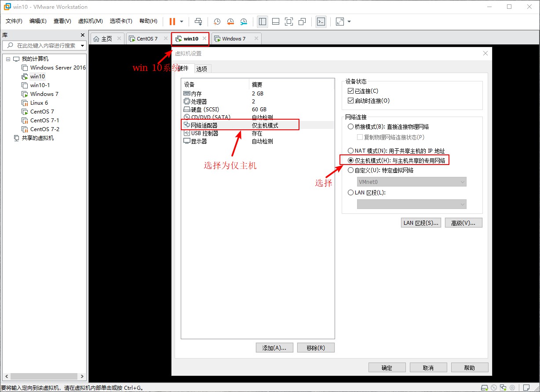
Task: Select CentOS 7-1 in the library tree
Action: pos(44,121)
